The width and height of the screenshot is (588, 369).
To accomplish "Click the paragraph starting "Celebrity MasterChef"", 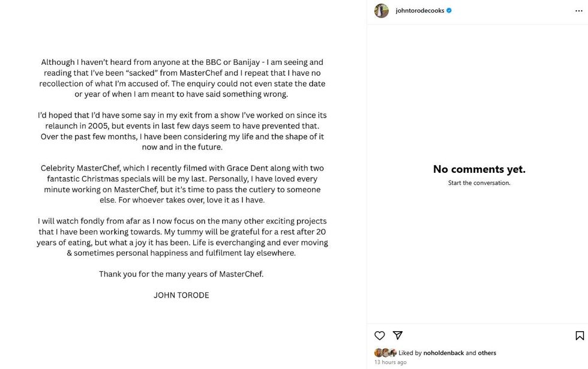I will coord(182,184).
